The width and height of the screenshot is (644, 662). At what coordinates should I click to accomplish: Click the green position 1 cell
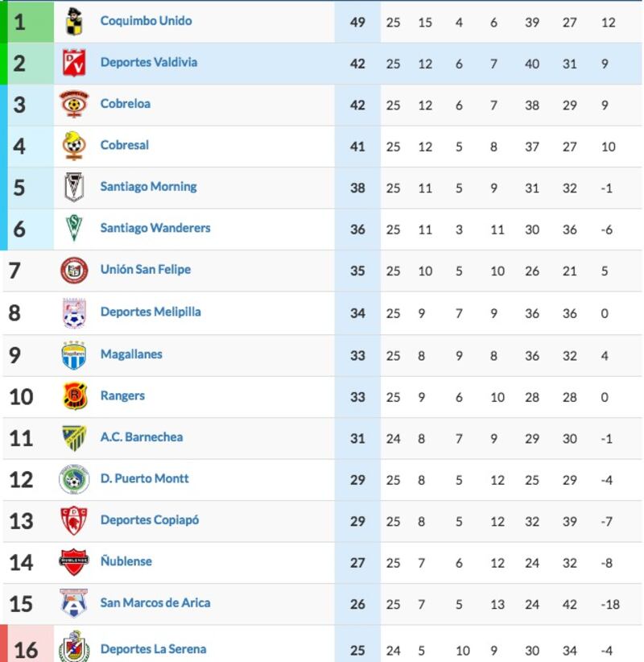[31, 22]
